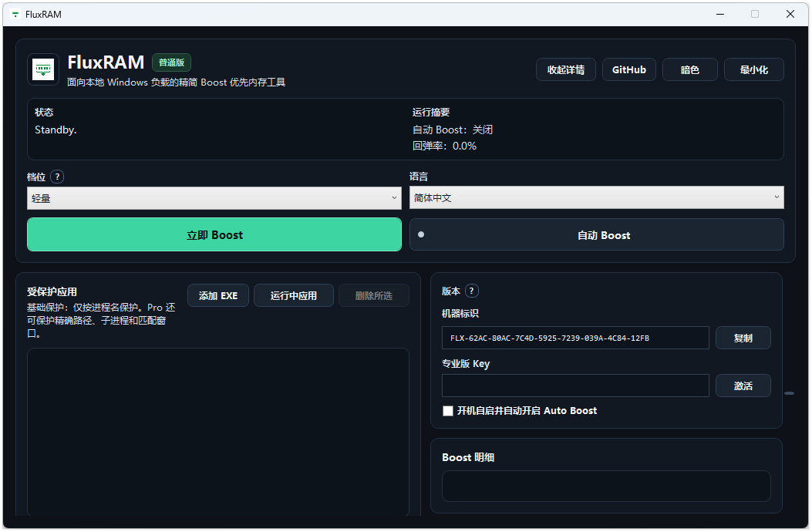Click the 立即 Boost button
The height and width of the screenshot is (532, 812).
tap(214, 234)
